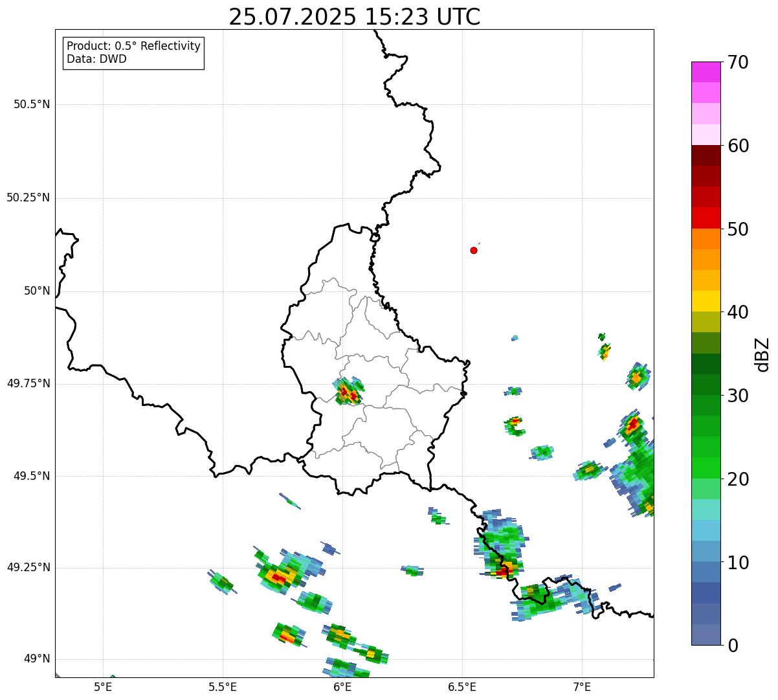Click the 'Product: 0.5° Reflectivity' label
Image resolution: width=778 pixels, height=700 pixels.
pyautogui.click(x=134, y=47)
